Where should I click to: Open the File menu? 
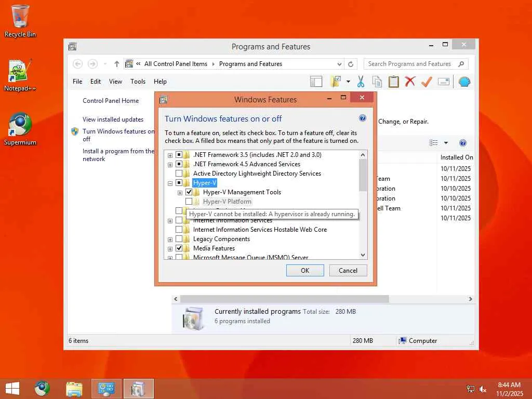tap(77, 82)
